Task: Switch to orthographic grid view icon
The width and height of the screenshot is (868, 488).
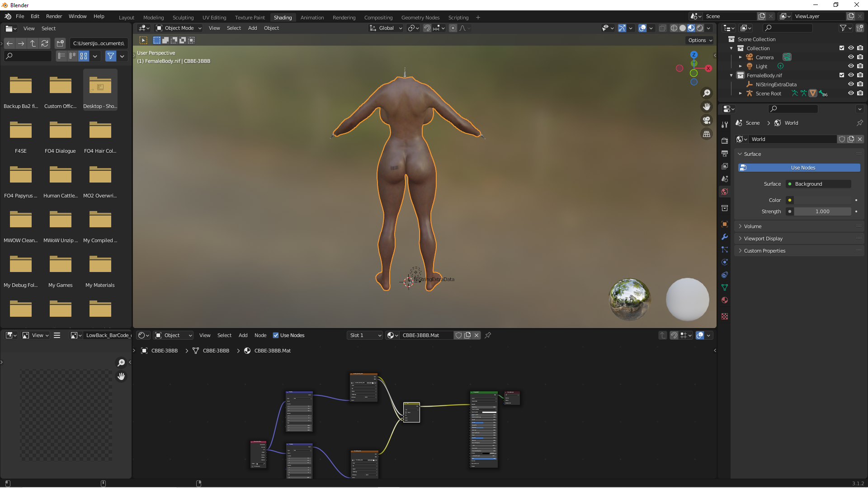Action: point(706,134)
